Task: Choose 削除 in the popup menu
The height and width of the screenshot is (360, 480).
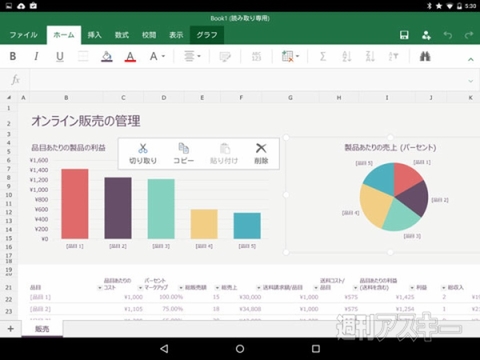Action: [x=261, y=154]
